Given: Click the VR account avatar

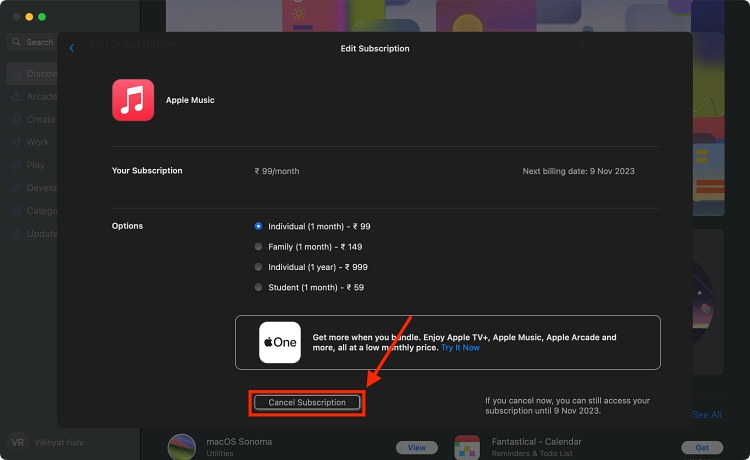Looking at the screenshot, I should click(x=17, y=443).
